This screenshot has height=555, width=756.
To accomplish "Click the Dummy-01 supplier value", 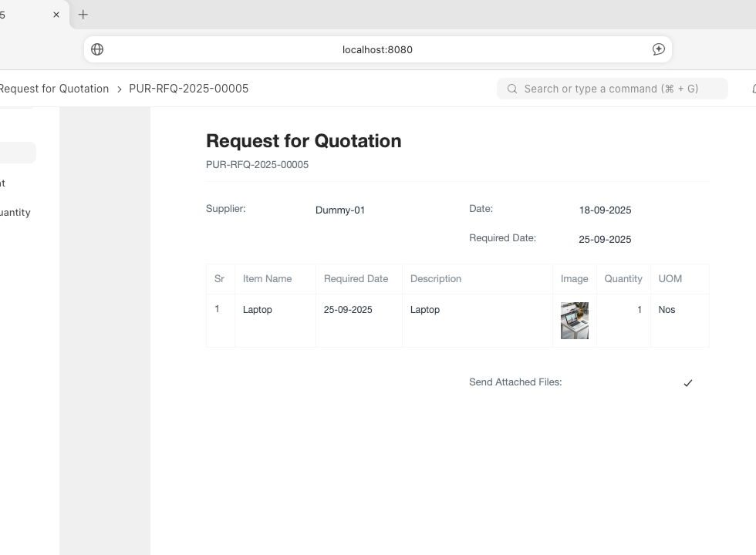I will coord(340,210).
